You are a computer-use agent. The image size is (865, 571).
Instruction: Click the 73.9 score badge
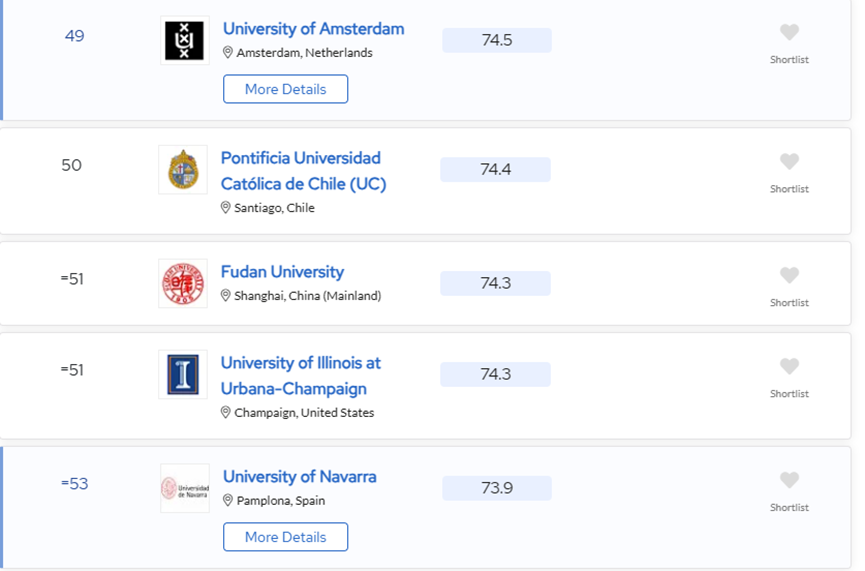tap(497, 488)
